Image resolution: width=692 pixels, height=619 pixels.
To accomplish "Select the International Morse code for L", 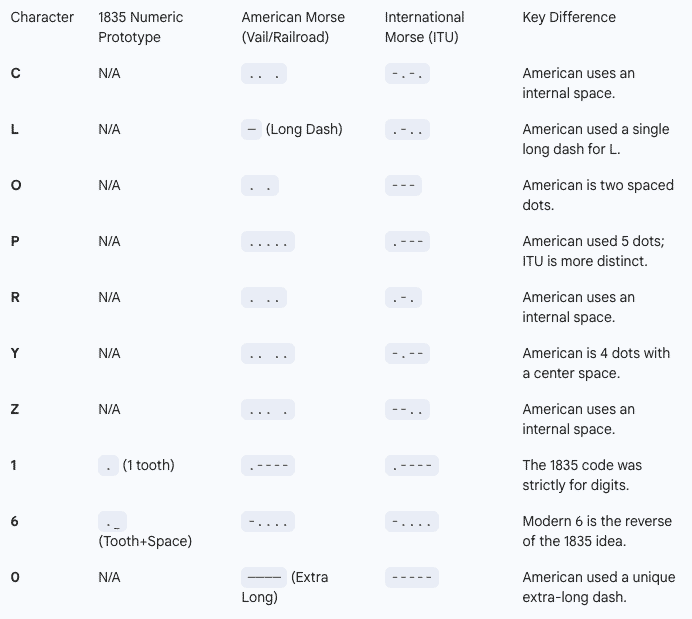I will (407, 129).
